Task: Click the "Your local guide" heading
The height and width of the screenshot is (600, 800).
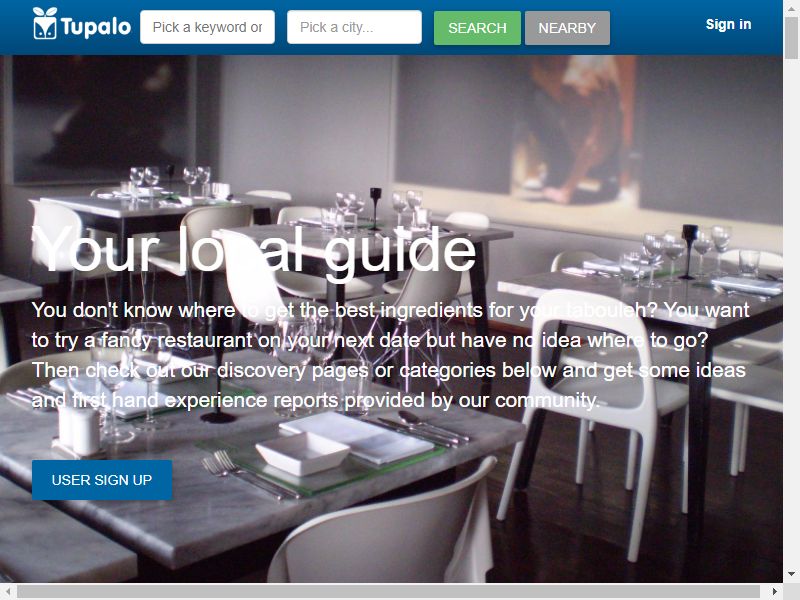Action: 254,250
